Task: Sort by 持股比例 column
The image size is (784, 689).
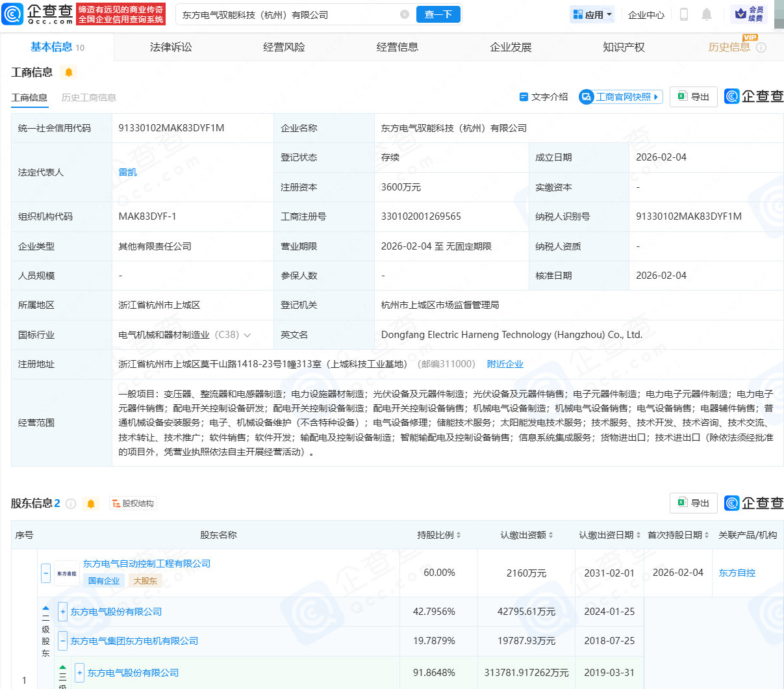Action: pyautogui.click(x=439, y=535)
